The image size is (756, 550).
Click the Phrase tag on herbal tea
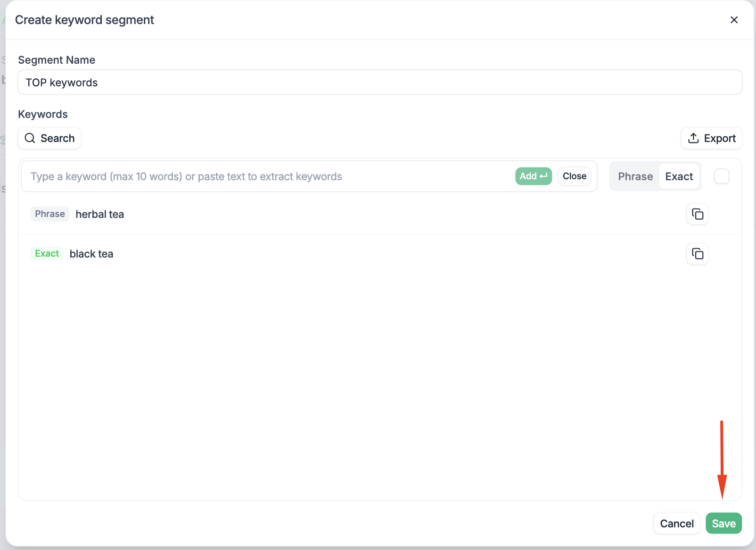(x=50, y=214)
